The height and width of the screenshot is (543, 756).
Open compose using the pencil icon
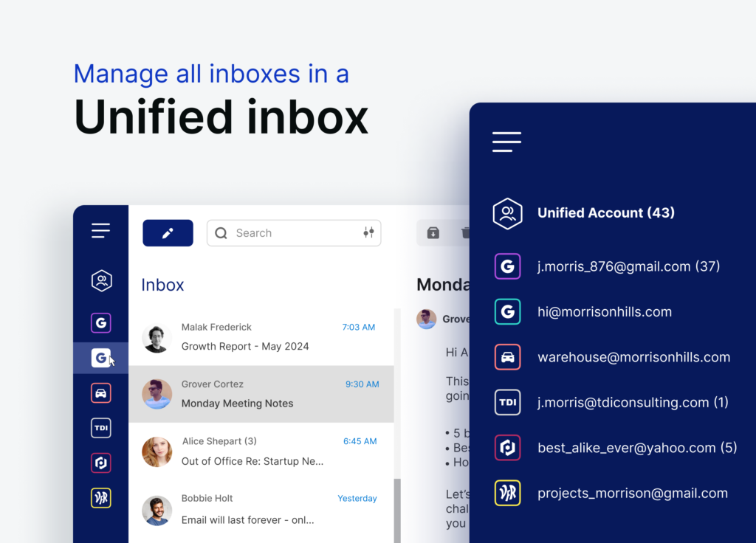168,232
